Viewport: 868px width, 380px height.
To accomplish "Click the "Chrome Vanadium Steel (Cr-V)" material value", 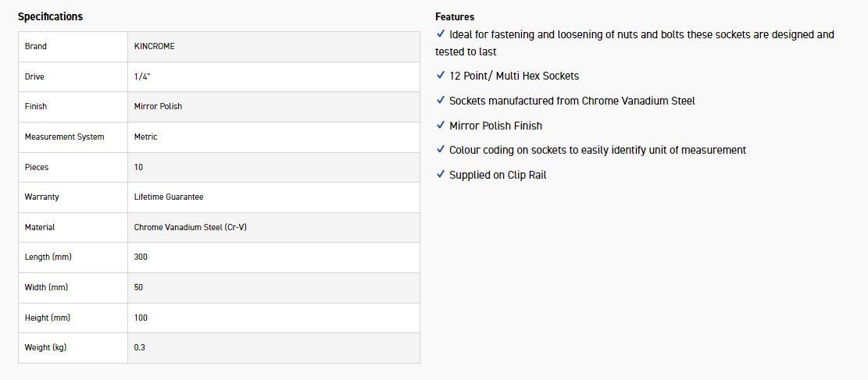I will [x=191, y=227].
